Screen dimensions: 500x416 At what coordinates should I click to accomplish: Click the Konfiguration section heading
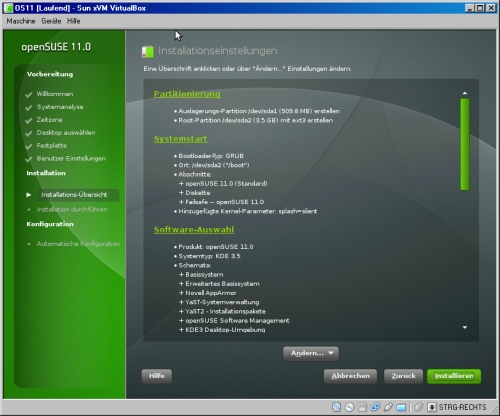[50, 224]
